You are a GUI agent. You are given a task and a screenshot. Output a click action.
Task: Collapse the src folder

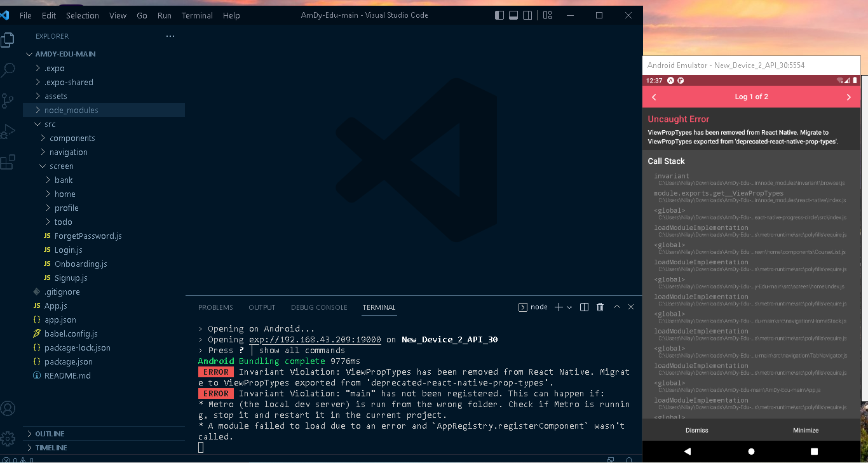tap(104, 124)
